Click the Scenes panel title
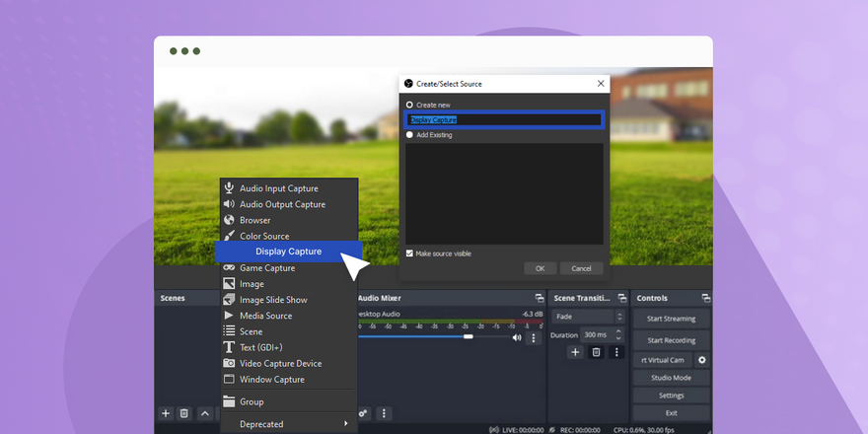The image size is (868, 434). (x=173, y=298)
